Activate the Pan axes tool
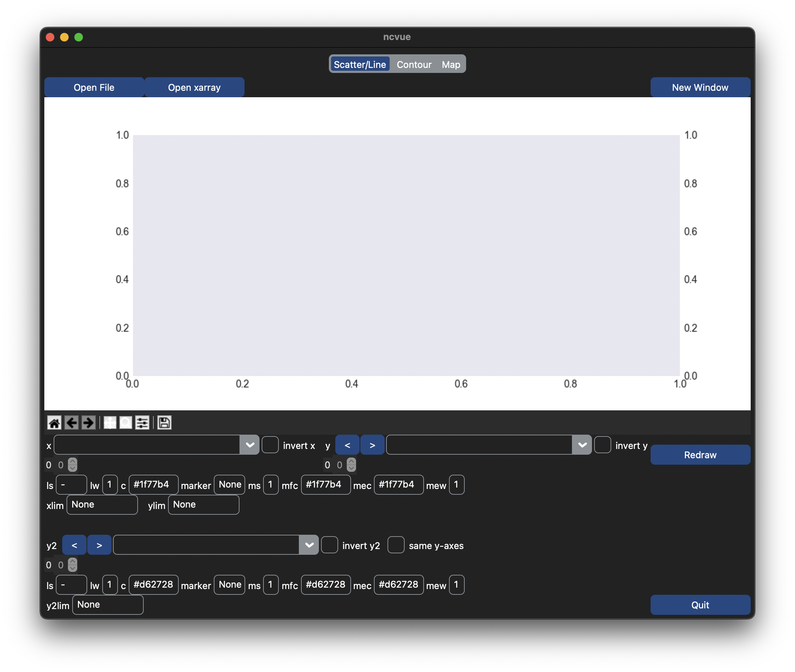 coord(110,423)
